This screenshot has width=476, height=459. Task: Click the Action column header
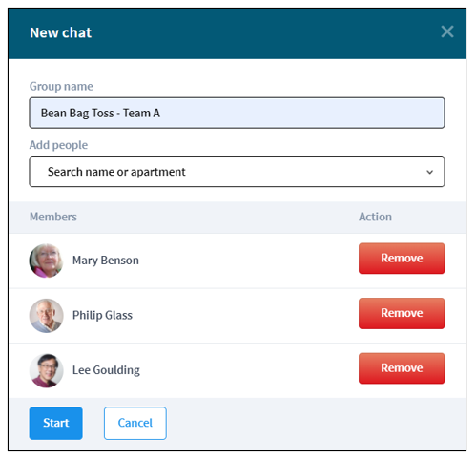tap(375, 217)
